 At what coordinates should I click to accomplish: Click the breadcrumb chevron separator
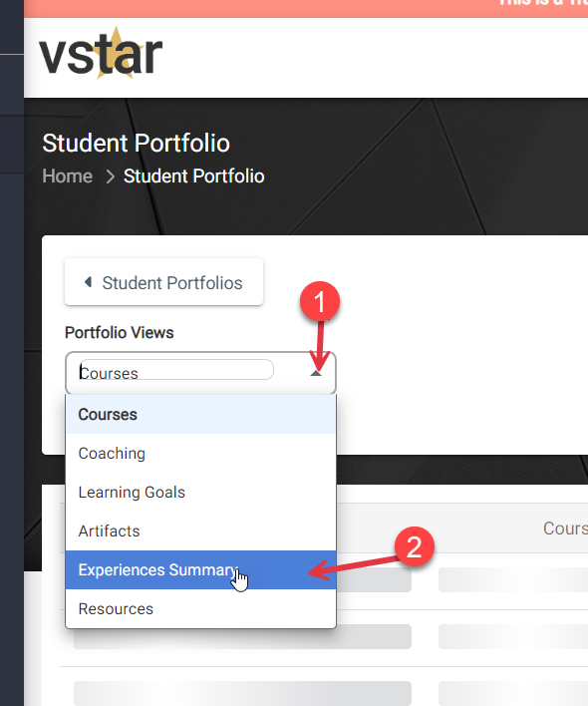[110, 176]
